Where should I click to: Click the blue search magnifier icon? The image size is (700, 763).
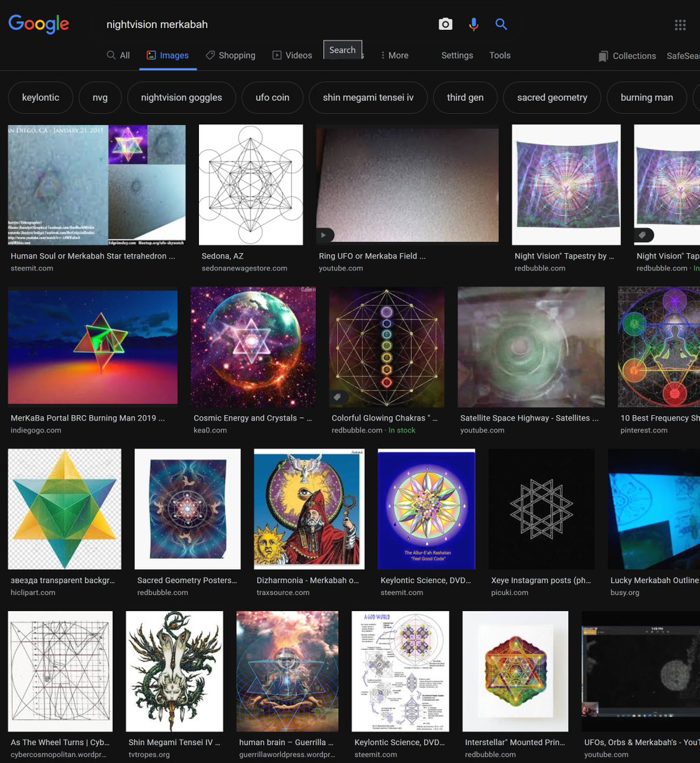tap(501, 24)
